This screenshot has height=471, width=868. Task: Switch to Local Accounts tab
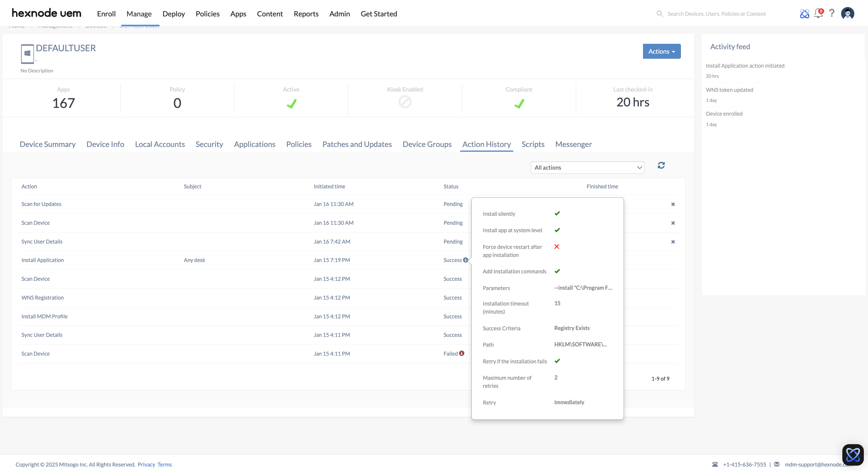pyautogui.click(x=160, y=144)
